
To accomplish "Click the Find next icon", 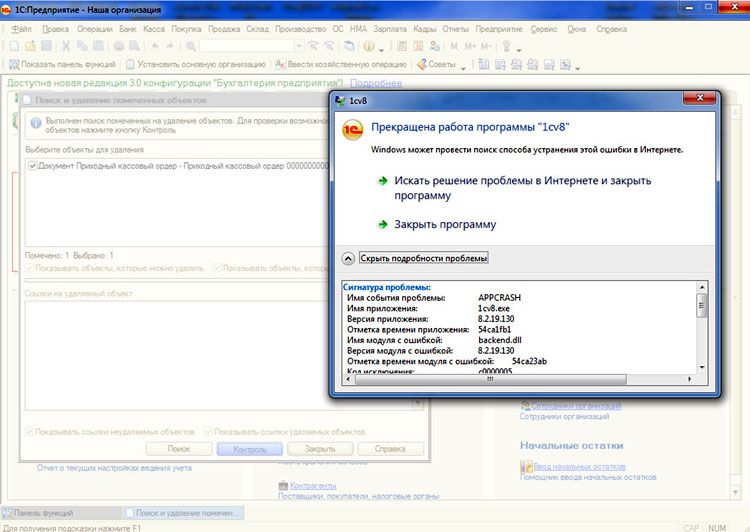I will (x=313, y=46).
